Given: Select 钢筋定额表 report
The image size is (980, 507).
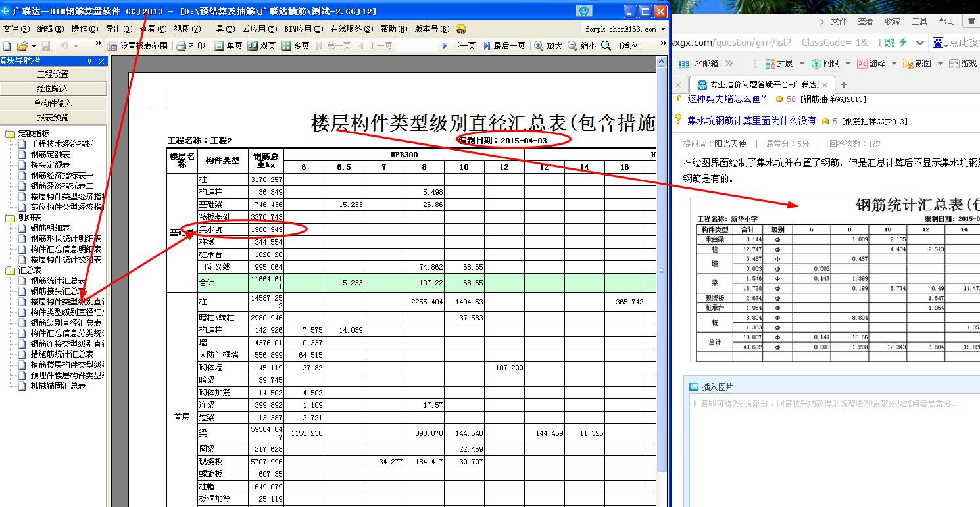Looking at the screenshot, I should (x=50, y=155).
